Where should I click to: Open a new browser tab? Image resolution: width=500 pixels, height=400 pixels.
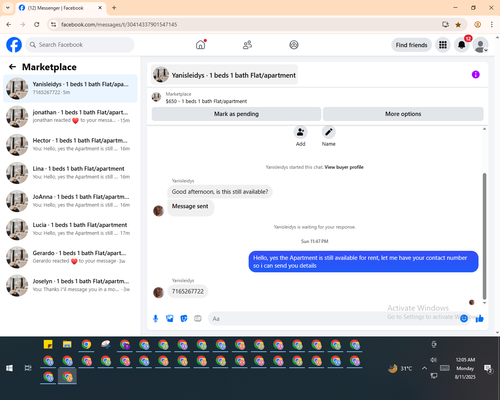114,8
